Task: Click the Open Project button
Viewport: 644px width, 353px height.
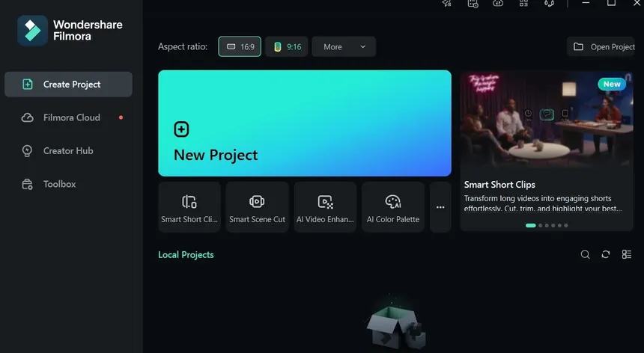Action: [x=604, y=46]
